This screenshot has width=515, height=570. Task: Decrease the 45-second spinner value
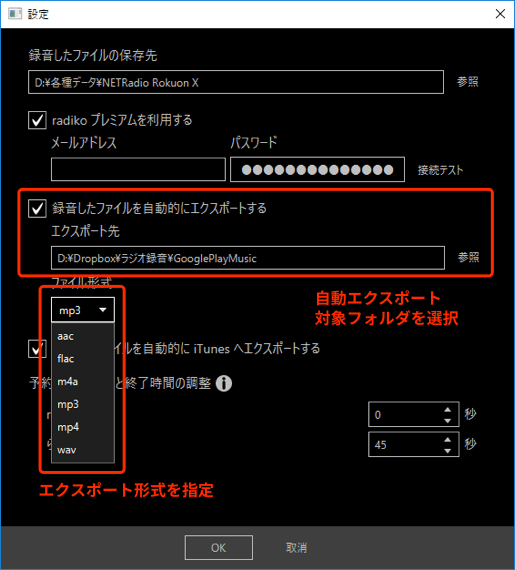coord(447,451)
